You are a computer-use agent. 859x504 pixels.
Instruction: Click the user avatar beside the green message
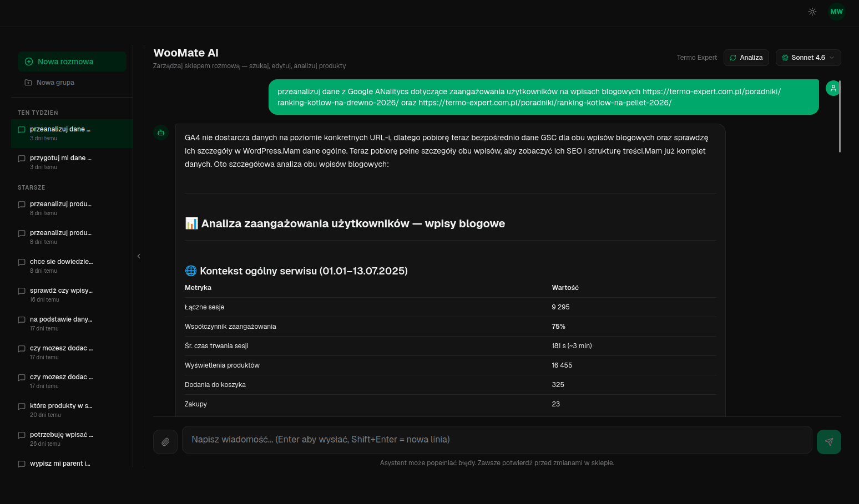click(x=833, y=88)
